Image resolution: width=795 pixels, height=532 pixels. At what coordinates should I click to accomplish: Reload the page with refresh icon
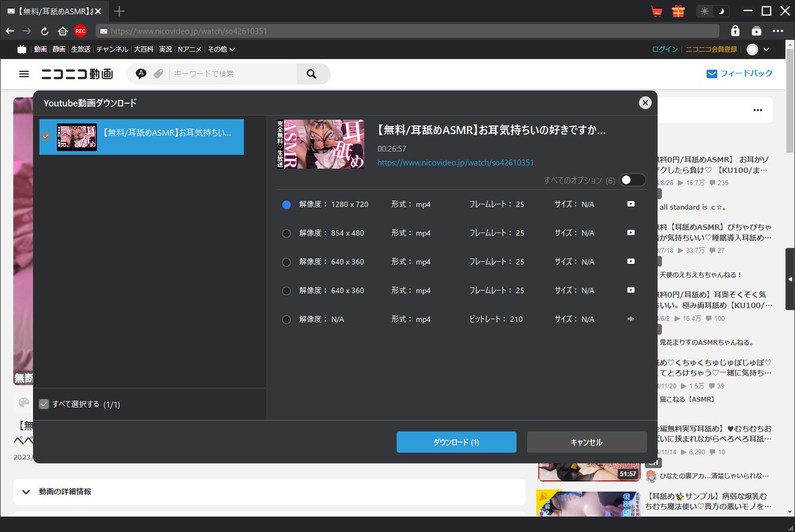[45, 31]
